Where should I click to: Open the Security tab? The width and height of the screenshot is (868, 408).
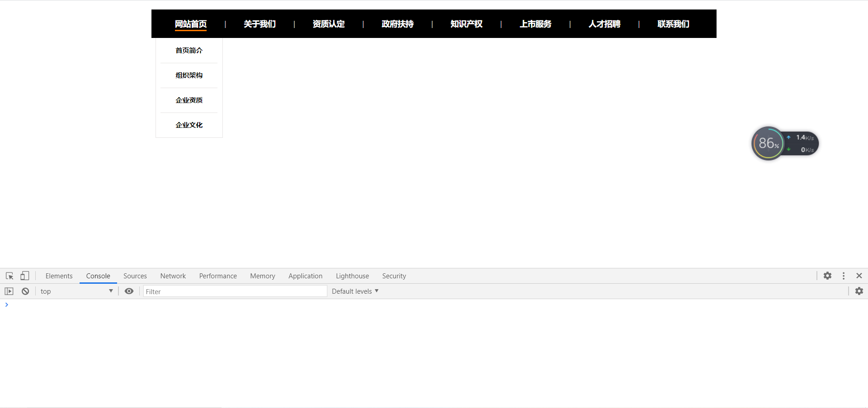pos(394,276)
